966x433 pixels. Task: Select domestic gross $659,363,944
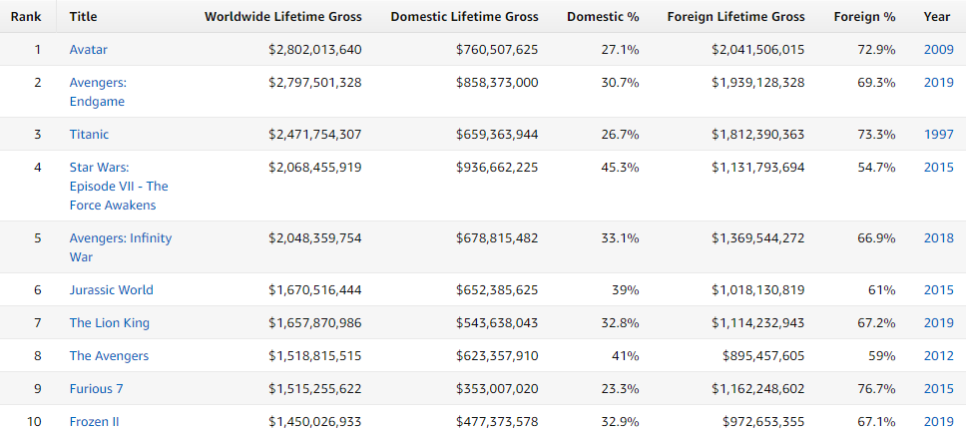click(497, 134)
